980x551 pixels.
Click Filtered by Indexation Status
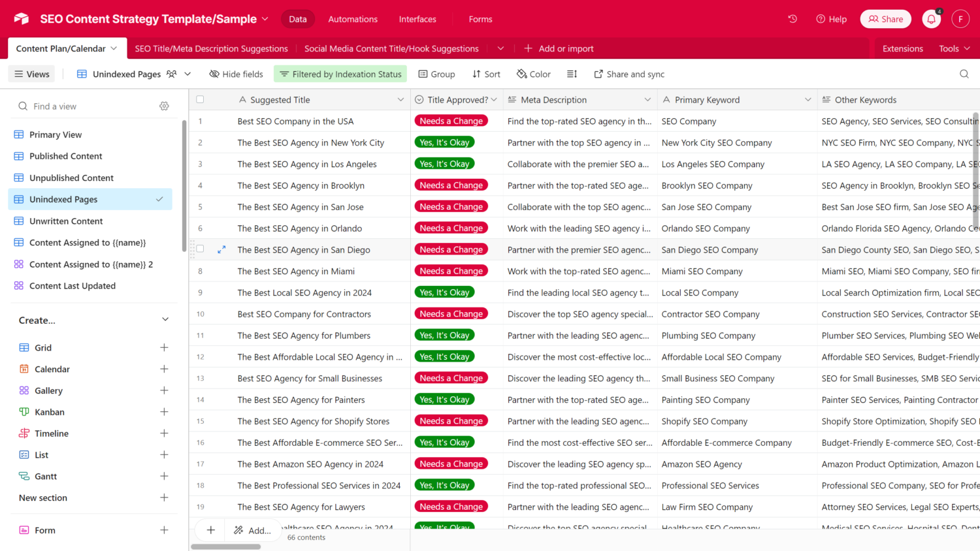340,74
